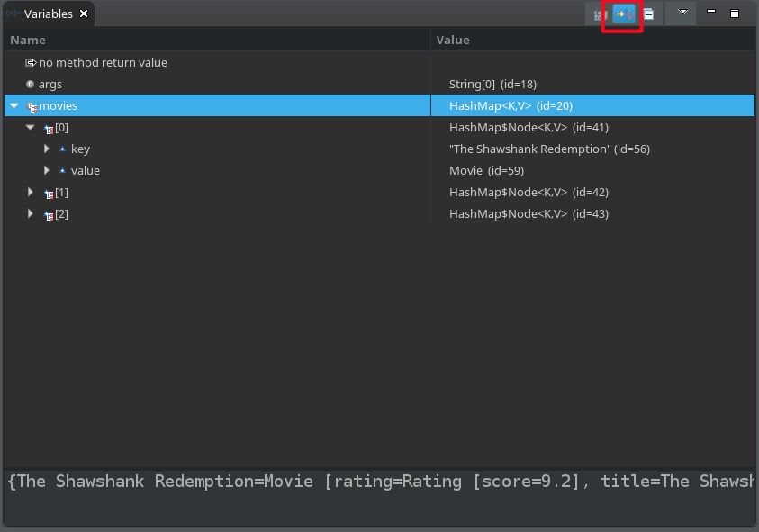The height and width of the screenshot is (532, 759).
Task: Maximize the Variables view
Action: click(735, 14)
